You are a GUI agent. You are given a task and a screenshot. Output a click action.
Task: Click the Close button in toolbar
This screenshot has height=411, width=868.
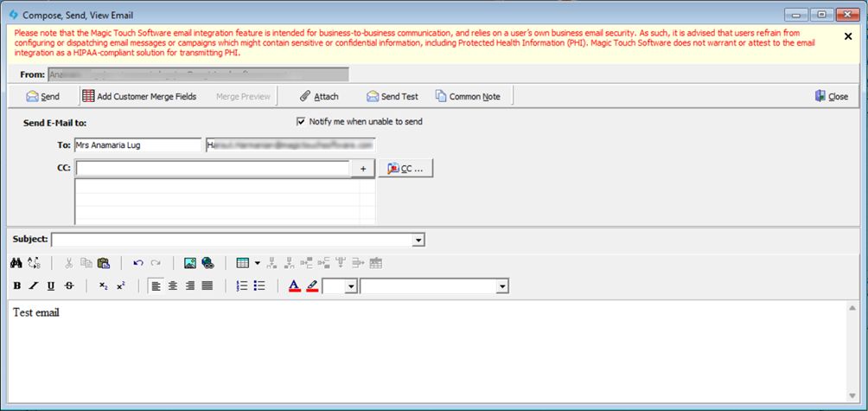click(x=832, y=96)
